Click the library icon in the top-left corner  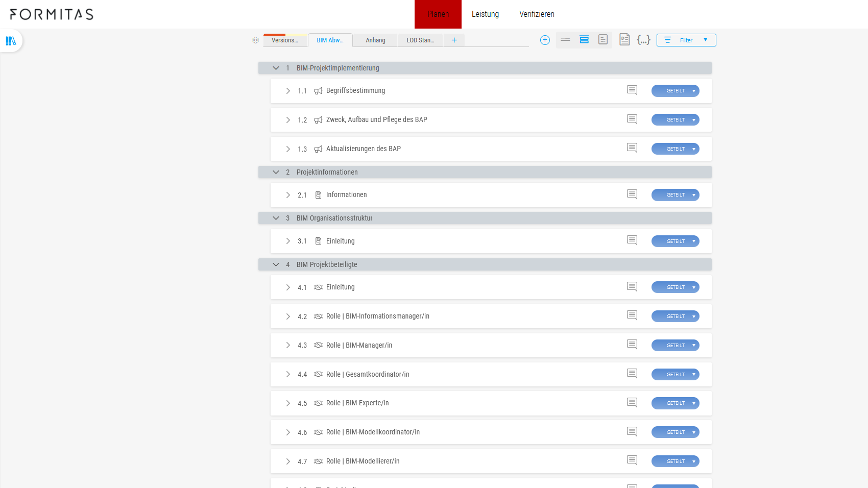[x=10, y=41]
